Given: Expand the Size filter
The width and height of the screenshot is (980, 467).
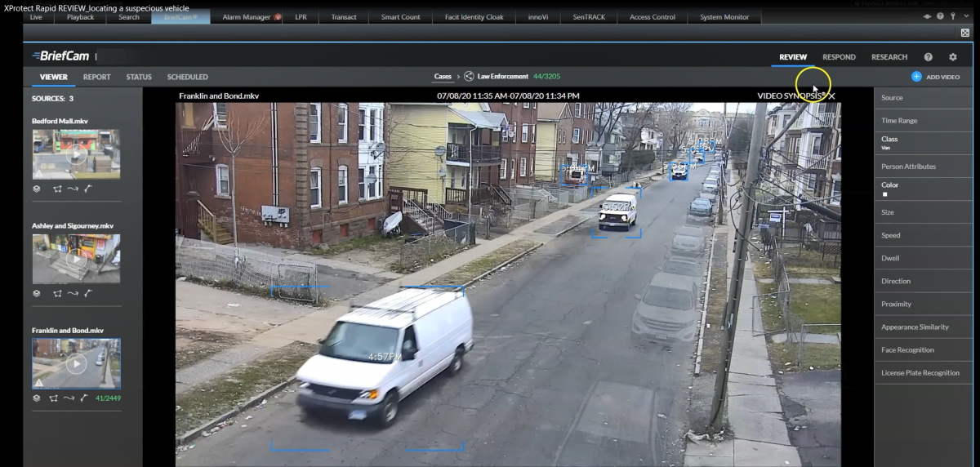Looking at the screenshot, I should 924,212.
